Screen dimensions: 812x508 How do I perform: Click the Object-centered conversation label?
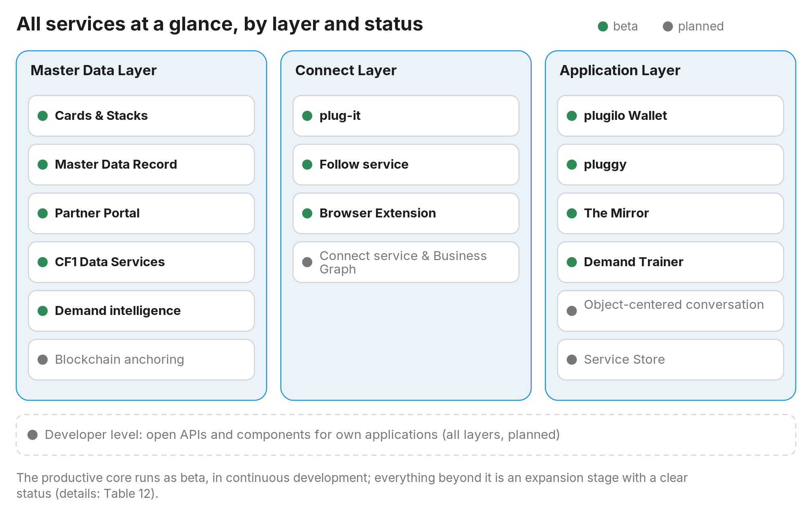[x=674, y=305]
